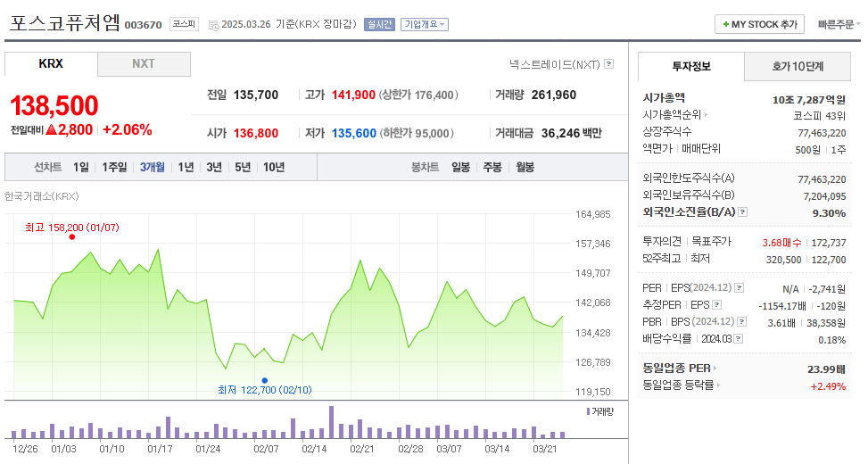This screenshot has width=868, height=464.
Task: Click the calendar icon beside the date
Action: point(214,25)
